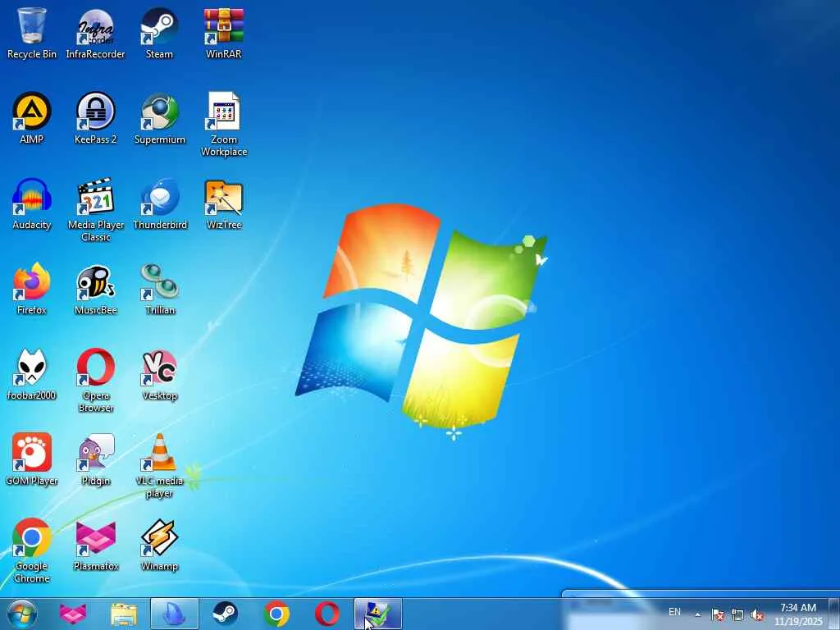Switch to the Thunderbird taskbar button
The image size is (840, 630).
pyautogui.click(x=175, y=614)
